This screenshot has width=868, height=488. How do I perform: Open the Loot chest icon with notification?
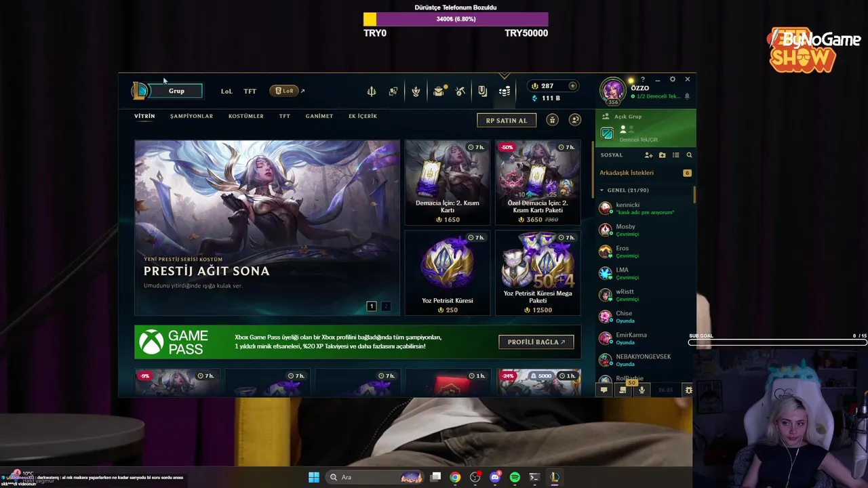coord(439,91)
